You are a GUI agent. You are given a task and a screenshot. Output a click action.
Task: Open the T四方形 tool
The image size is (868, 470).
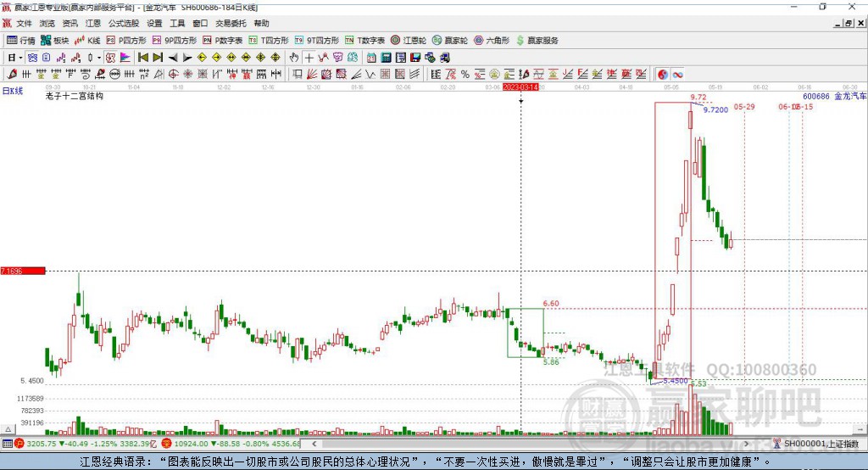[269, 41]
